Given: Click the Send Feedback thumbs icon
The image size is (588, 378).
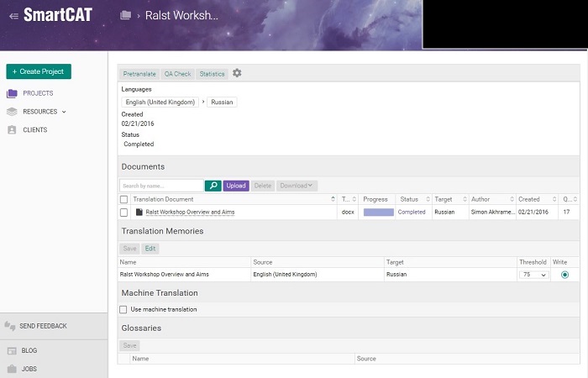Looking at the screenshot, I should [10, 326].
